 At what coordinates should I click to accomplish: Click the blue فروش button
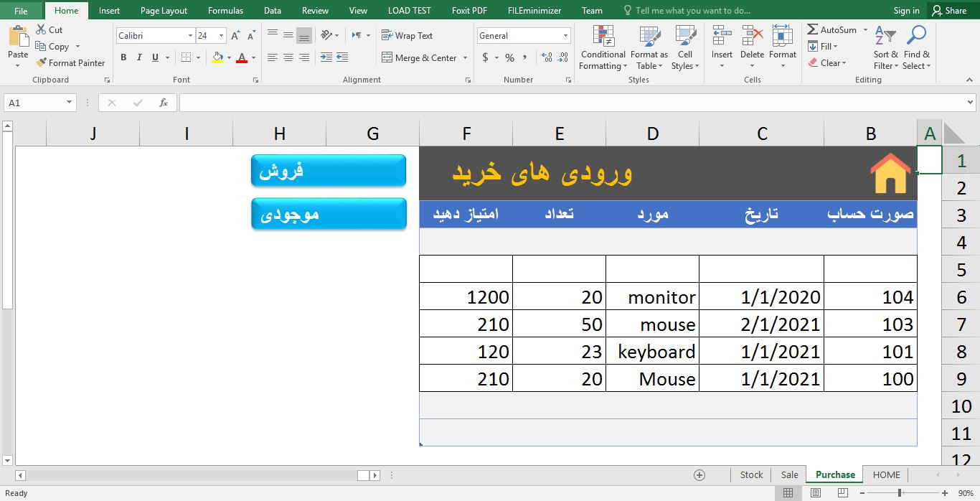coord(329,170)
